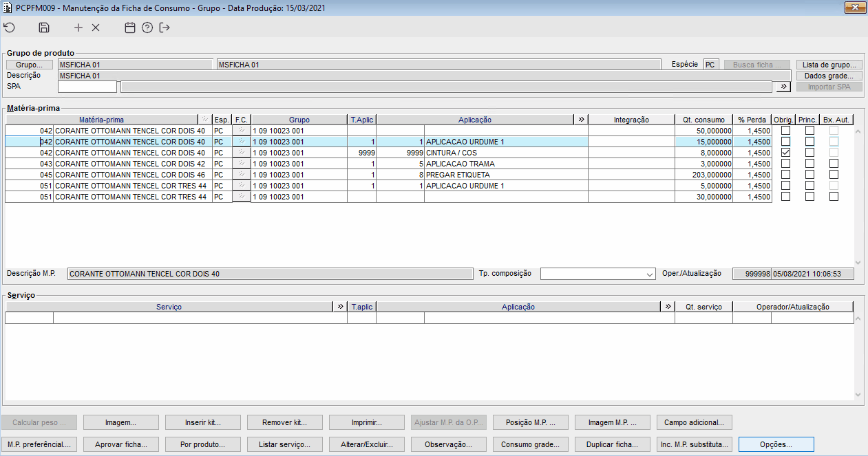The height and width of the screenshot is (456, 868).
Task: Click the X delete icon in toolbar
Action: pyautogui.click(x=96, y=28)
